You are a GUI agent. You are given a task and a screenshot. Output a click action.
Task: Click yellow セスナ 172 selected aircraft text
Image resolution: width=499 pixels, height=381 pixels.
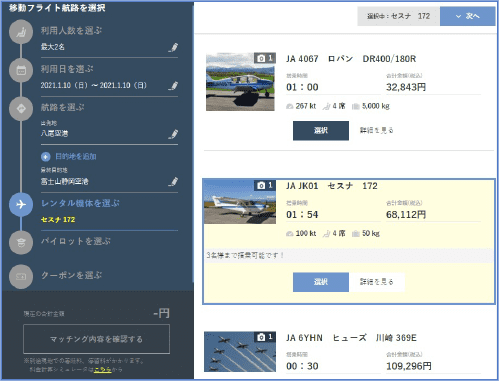tap(58, 220)
